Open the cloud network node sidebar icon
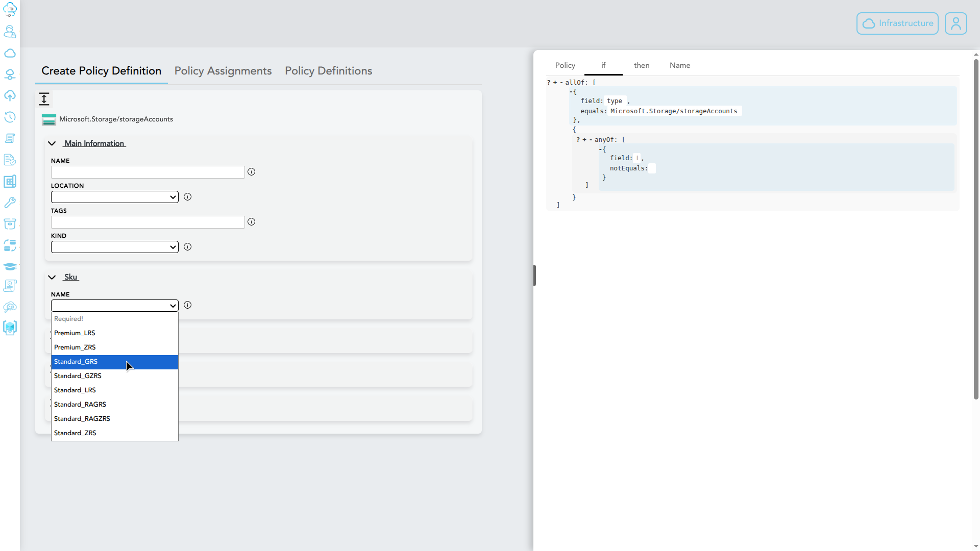The height and width of the screenshot is (551, 980). click(x=10, y=74)
